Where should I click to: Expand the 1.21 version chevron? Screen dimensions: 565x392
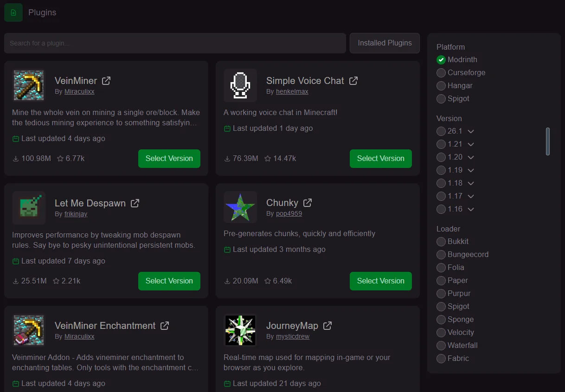click(471, 145)
